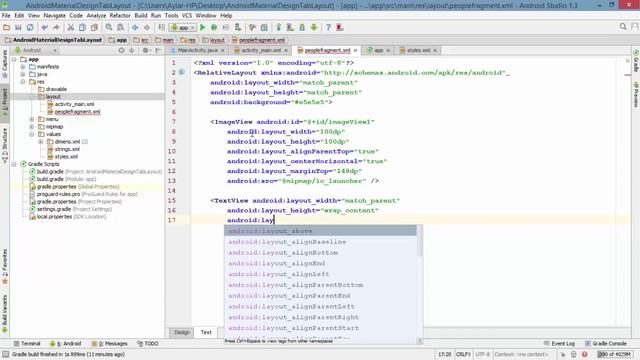Switch to MainActivity.java editor tab
Image resolution: width=640 pixels, height=360 pixels.
(197, 50)
